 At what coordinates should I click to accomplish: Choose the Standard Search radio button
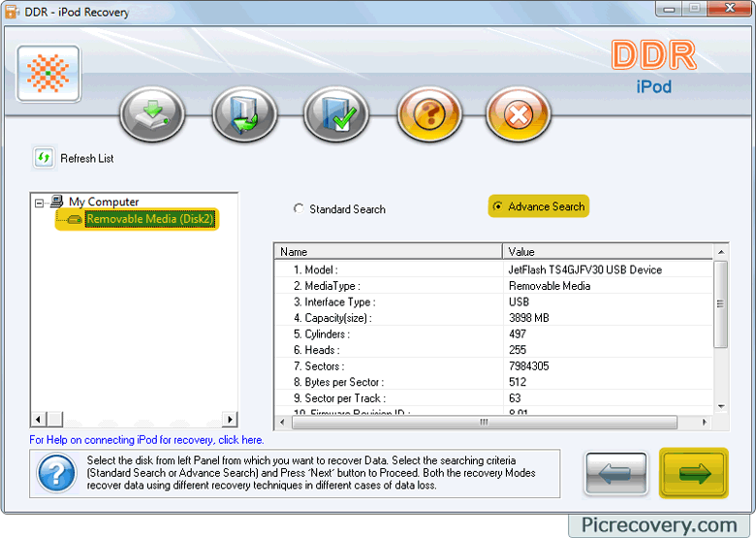point(299,208)
